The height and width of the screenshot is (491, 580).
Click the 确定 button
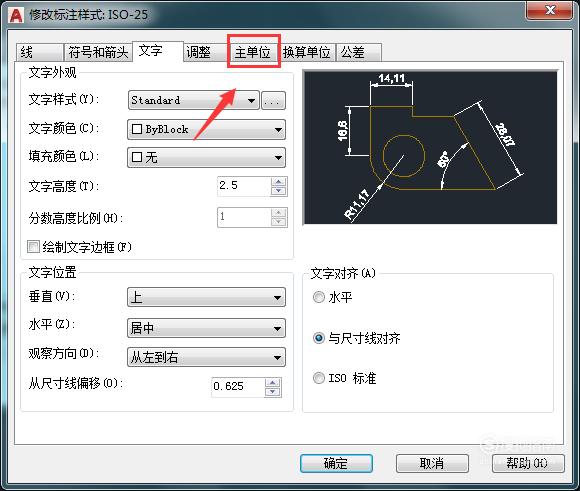[x=336, y=463]
